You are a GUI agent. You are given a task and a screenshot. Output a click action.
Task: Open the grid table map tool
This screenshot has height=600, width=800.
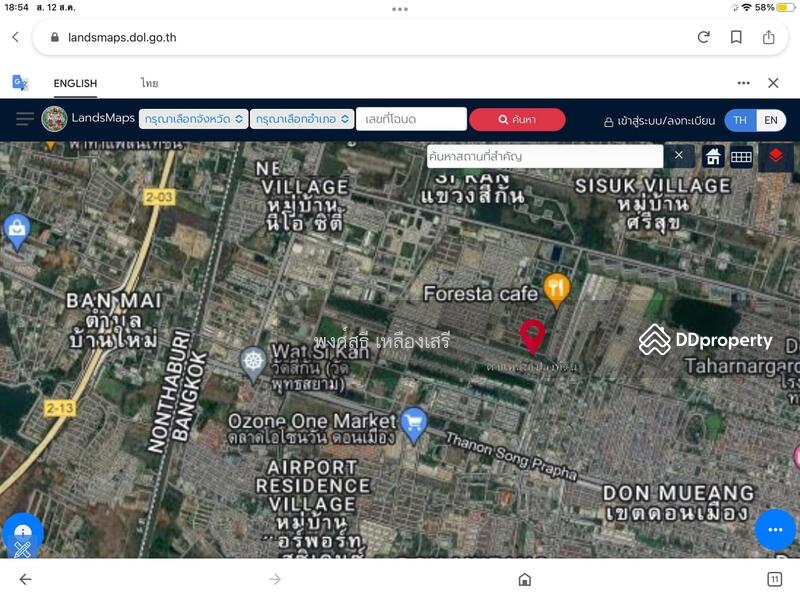click(x=741, y=157)
